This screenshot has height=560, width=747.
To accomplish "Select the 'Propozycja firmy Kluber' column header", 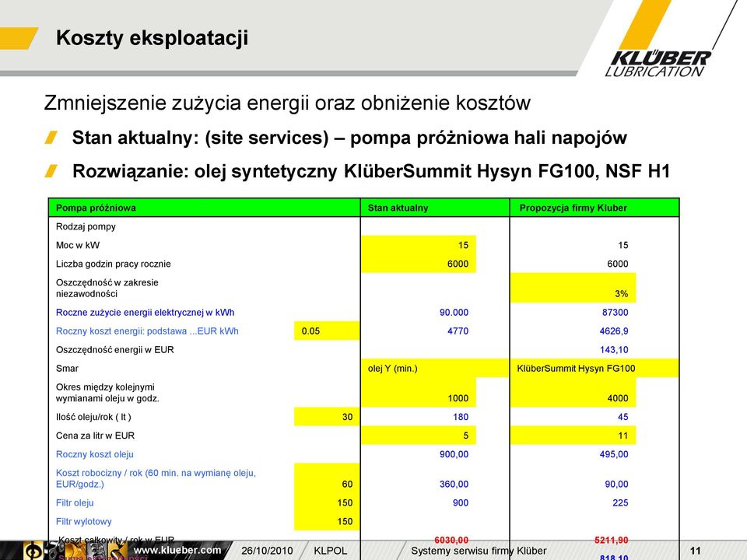I will [x=594, y=208].
